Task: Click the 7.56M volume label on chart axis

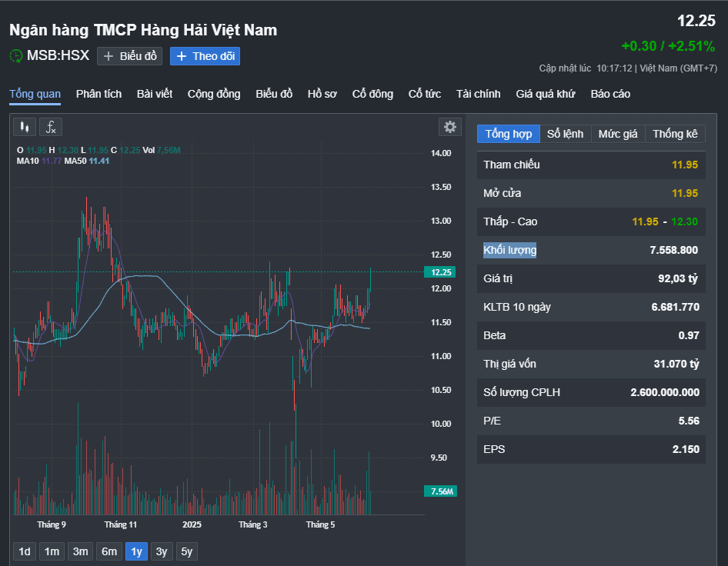Action: (x=441, y=491)
